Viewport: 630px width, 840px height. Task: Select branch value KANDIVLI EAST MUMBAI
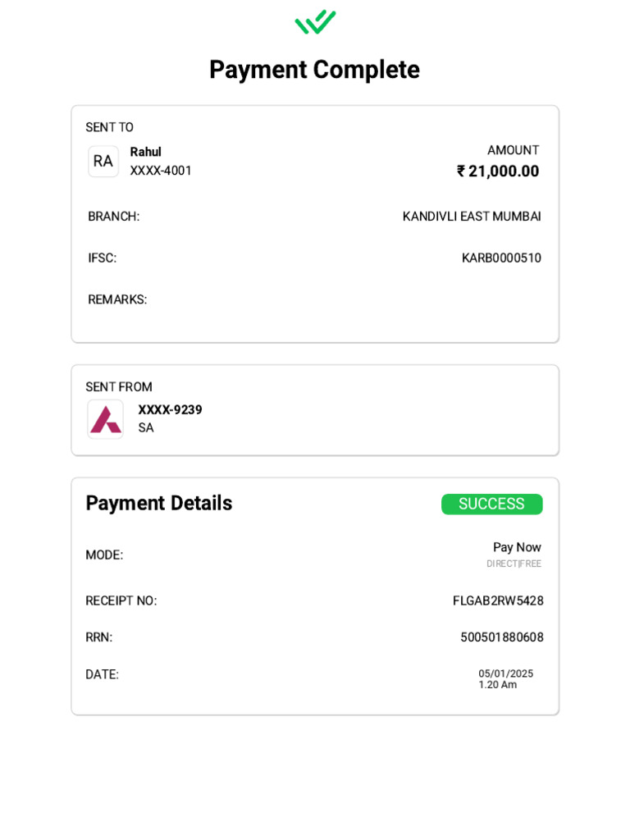pos(472,217)
